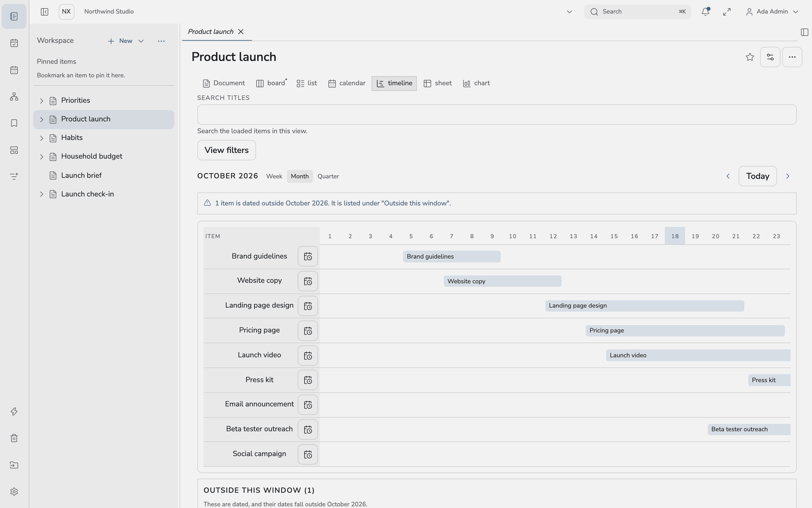Go to previous month arrow
The width and height of the screenshot is (812, 508).
[x=728, y=176]
